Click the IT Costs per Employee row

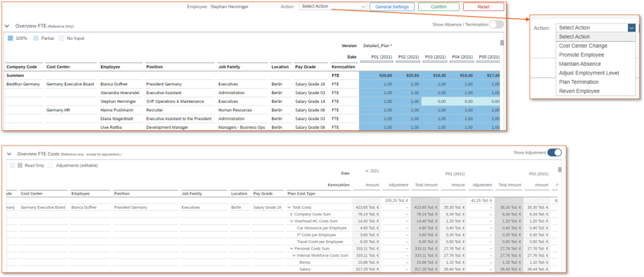pos(316,235)
